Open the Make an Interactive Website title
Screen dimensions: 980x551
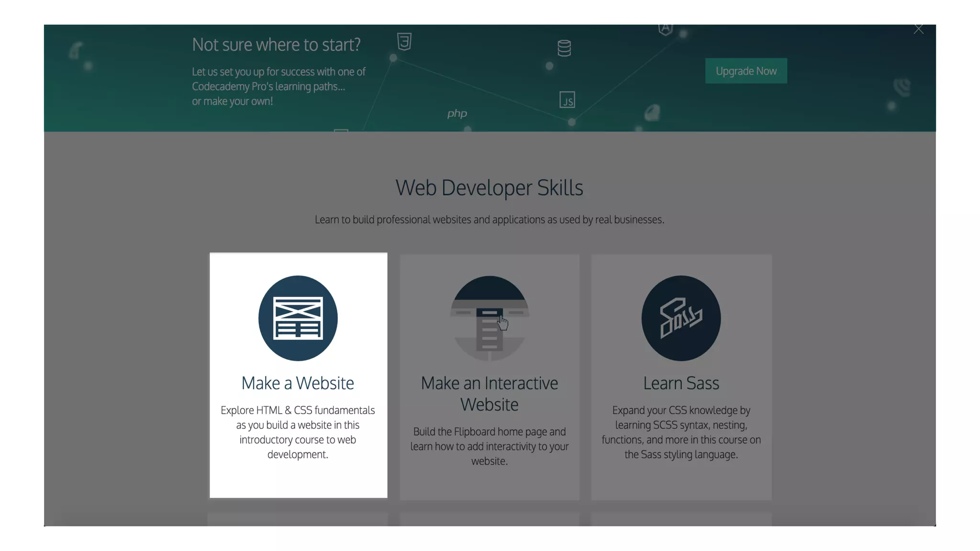(489, 394)
